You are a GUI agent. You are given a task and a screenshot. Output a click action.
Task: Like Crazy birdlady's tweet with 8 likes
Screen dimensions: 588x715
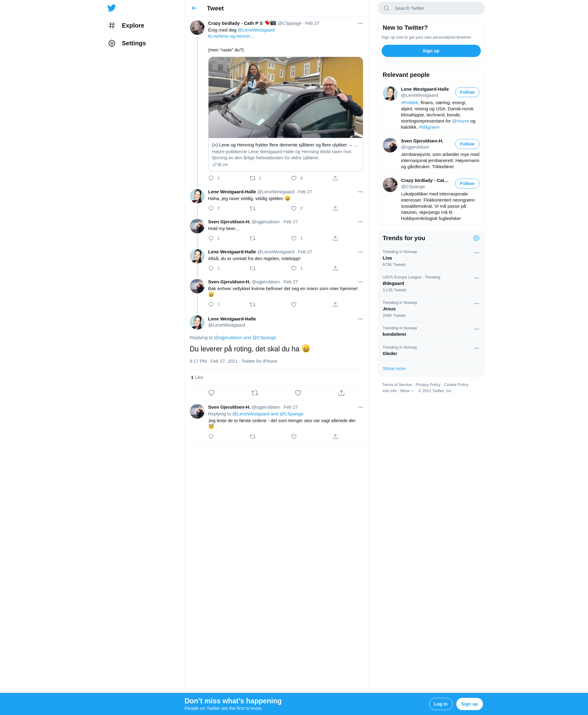click(x=294, y=178)
